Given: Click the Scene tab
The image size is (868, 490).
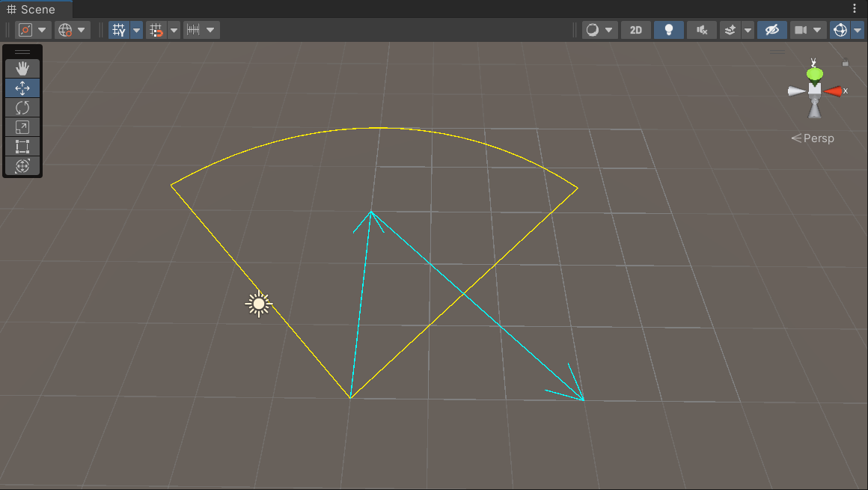Looking at the screenshot, I should coord(34,9).
